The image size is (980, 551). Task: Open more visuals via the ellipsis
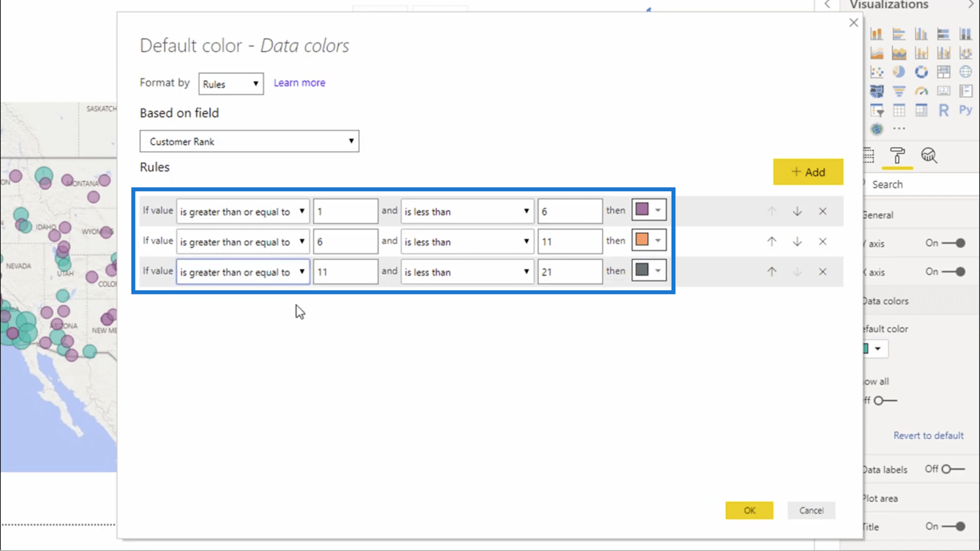[899, 129]
